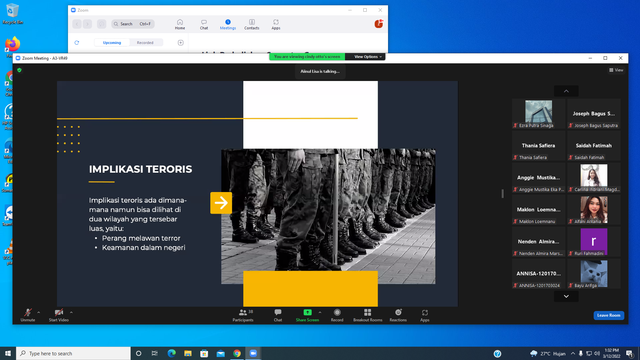Open Firefox desktop shortcut

coord(12,46)
